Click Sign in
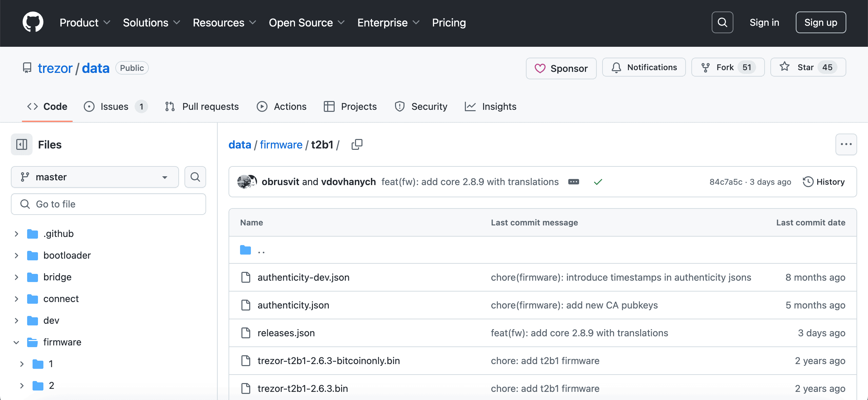Image resolution: width=868 pixels, height=400 pixels. [764, 22]
